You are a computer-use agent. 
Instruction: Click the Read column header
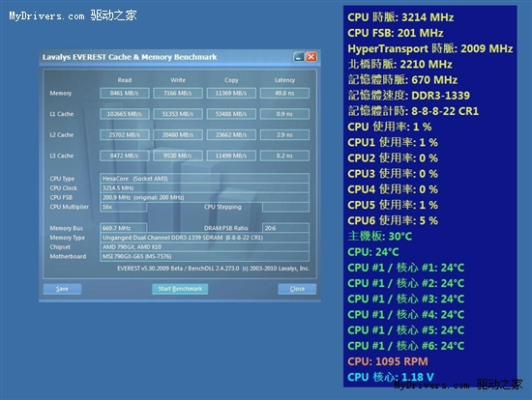point(125,80)
